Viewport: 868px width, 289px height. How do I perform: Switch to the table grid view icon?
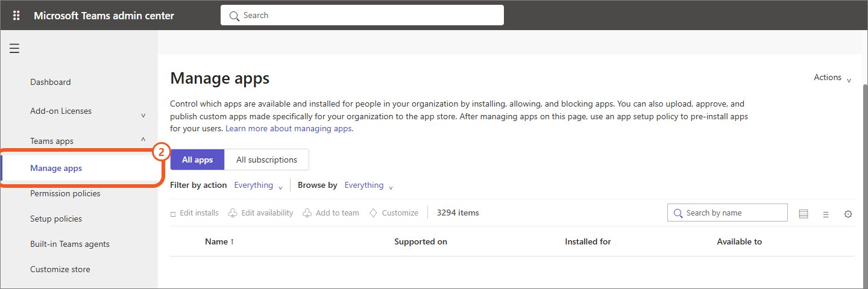pos(803,214)
